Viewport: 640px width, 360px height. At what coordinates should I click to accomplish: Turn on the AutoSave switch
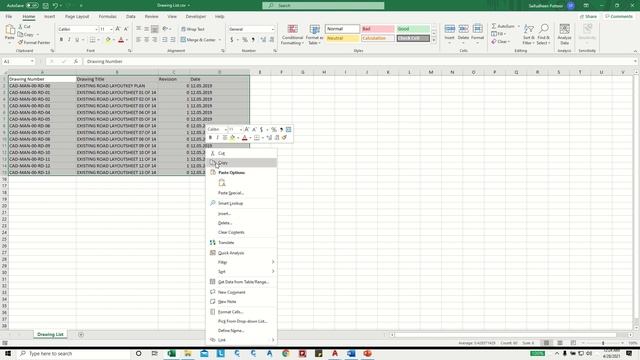(x=32, y=6)
